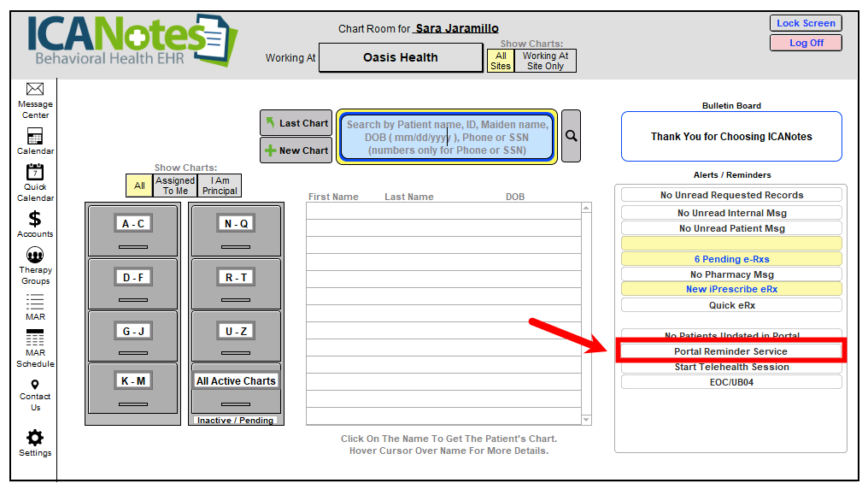Click in the patient search field
Image resolution: width=868 pixels, height=489 pixels.
pyautogui.click(x=448, y=138)
